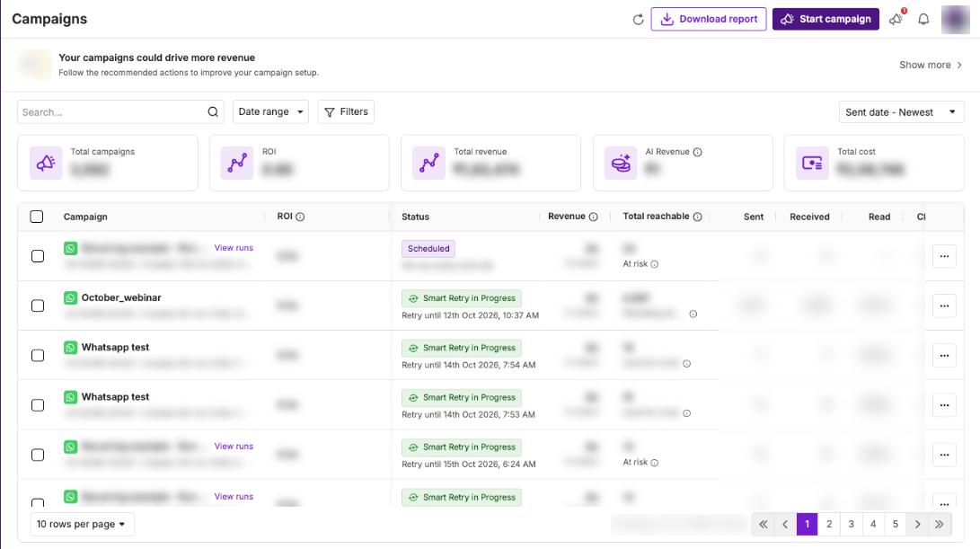Click the Sent column header
The width and height of the screenshot is (980, 549).
point(754,217)
